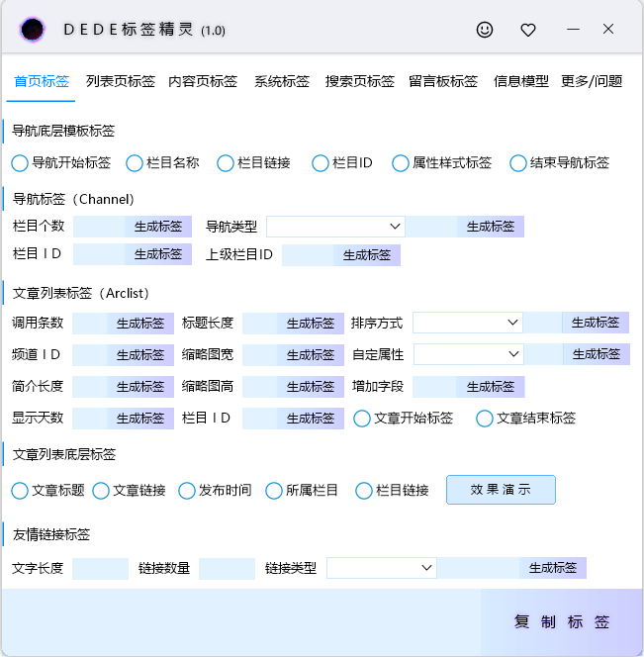Open the 更多/问题 tab
This screenshot has height=657, width=644.
pos(592,81)
